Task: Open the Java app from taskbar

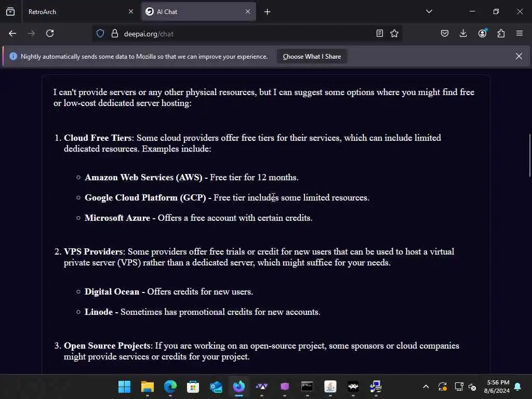Action: coord(330,387)
